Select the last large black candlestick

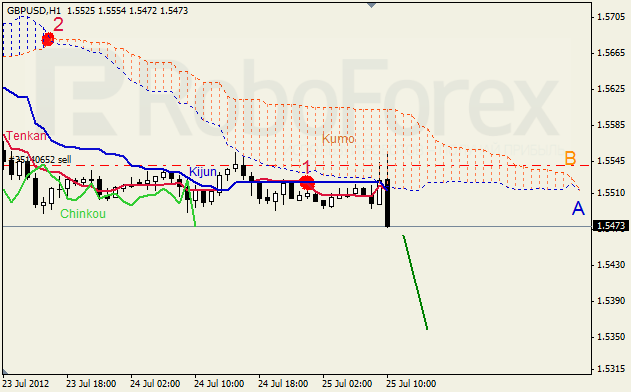coord(388,203)
